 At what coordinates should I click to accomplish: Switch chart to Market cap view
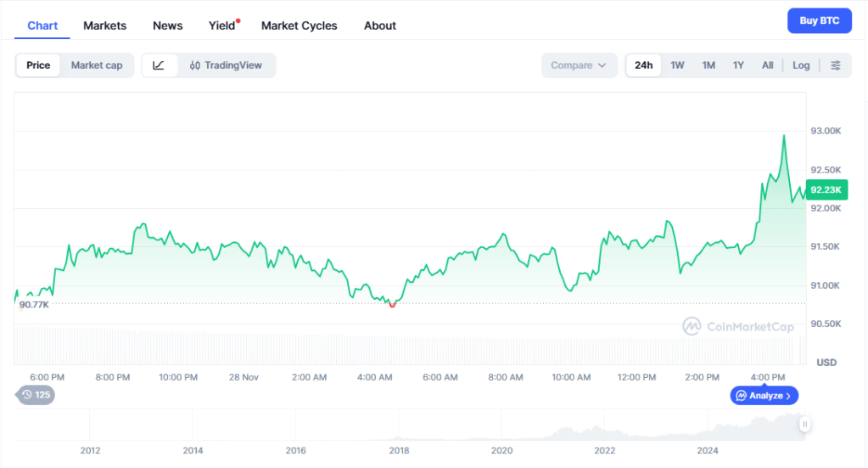(97, 65)
